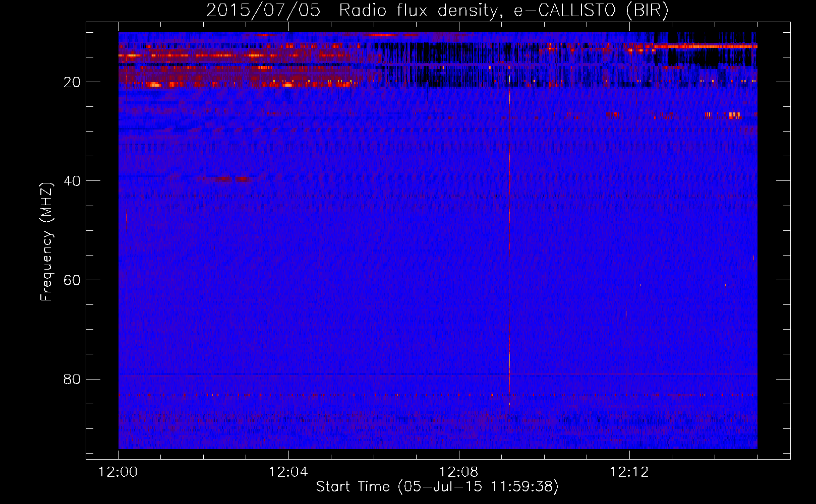Click the 12:08 time tick label
This screenshot has width=816, height=504.
458,472
